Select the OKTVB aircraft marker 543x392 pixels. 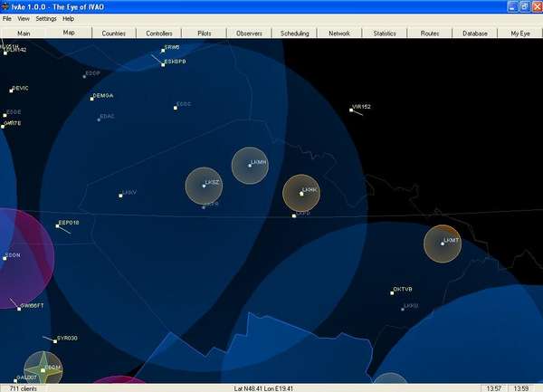pyautogui.click(x=392, y=293)
